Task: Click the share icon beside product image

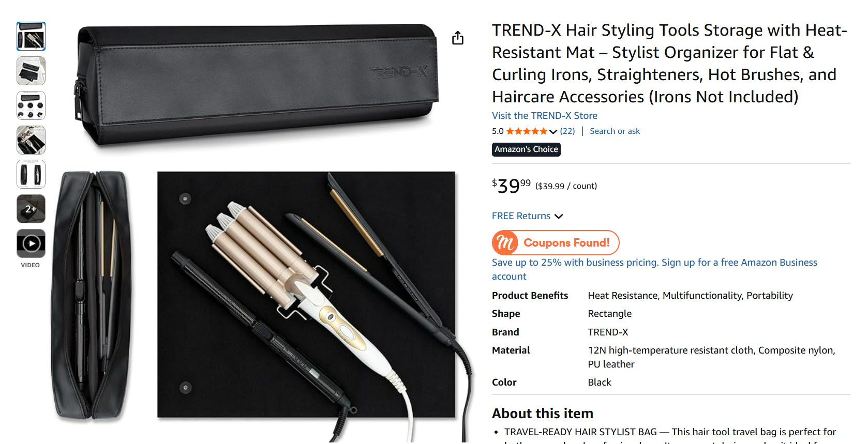Action: pos(458,38)
